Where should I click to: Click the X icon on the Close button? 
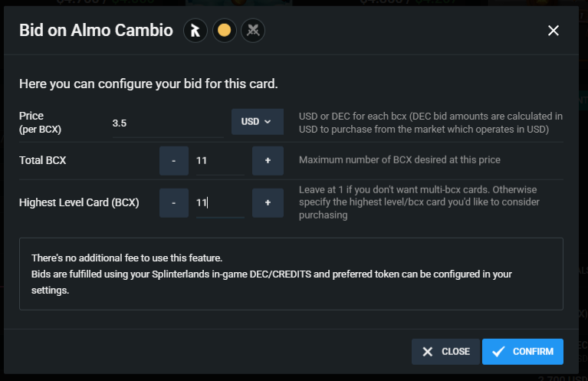coord(428,352)
